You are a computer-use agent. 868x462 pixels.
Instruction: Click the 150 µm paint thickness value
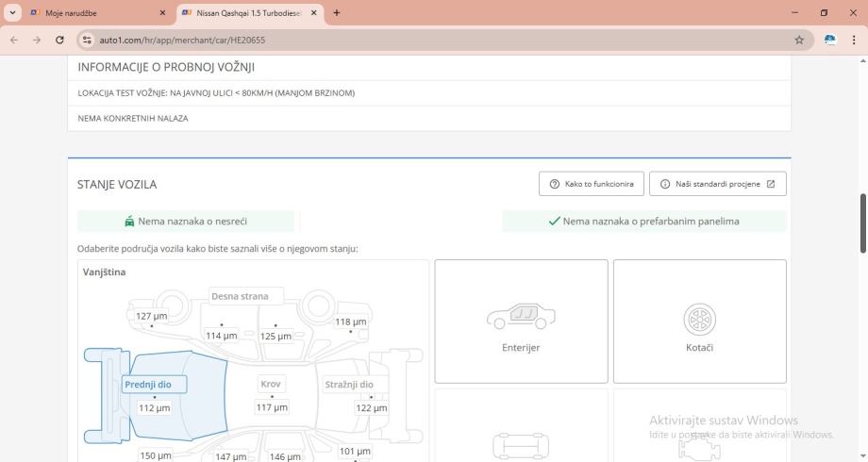pos(156,455)
